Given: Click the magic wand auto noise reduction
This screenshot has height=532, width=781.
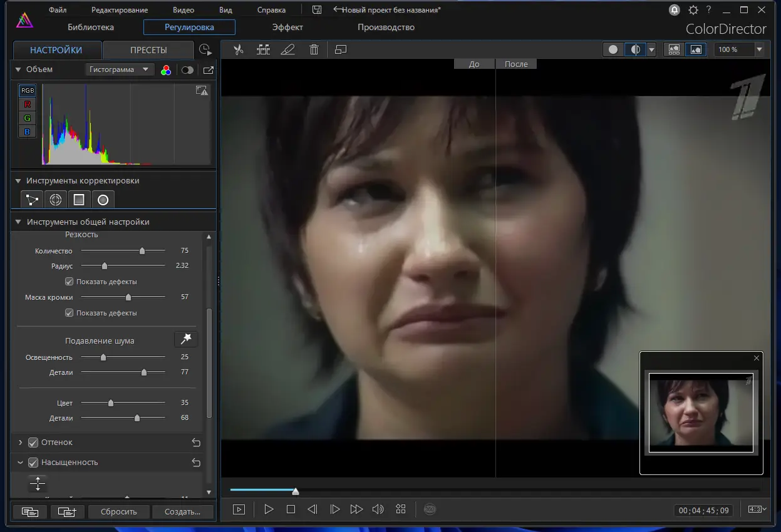Looking at the screenshot, I should point(186,339).
